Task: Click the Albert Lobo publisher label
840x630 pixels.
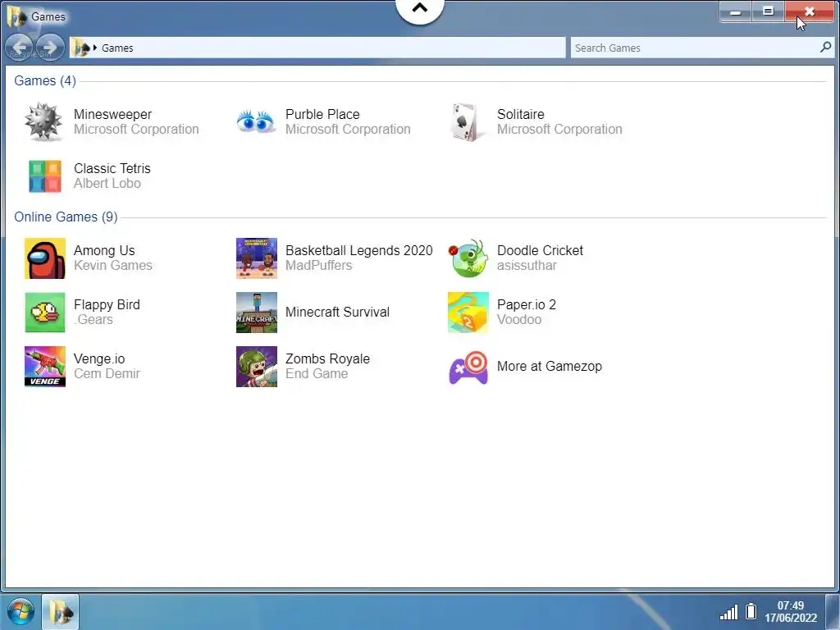Action: pyautogui.click(x=107, y=183)
